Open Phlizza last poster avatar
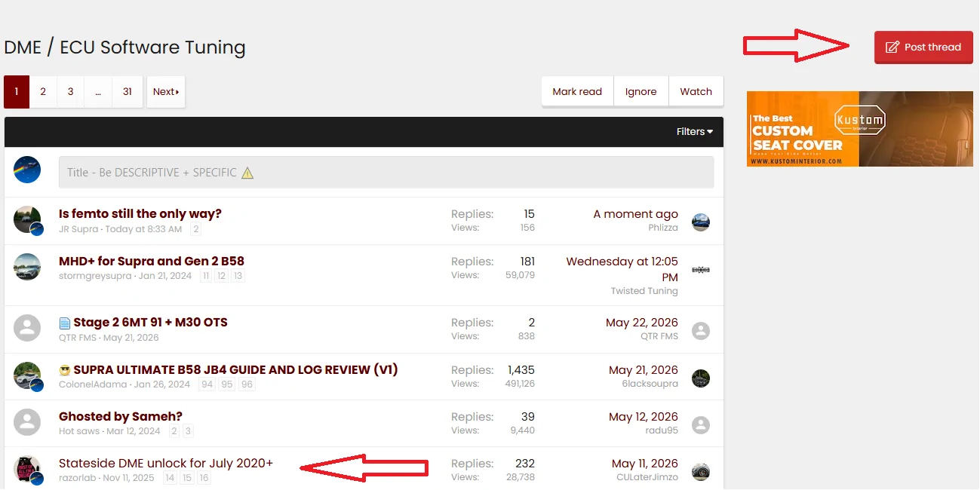The width and height of the screenshot is (980, 490). point(701,222)
